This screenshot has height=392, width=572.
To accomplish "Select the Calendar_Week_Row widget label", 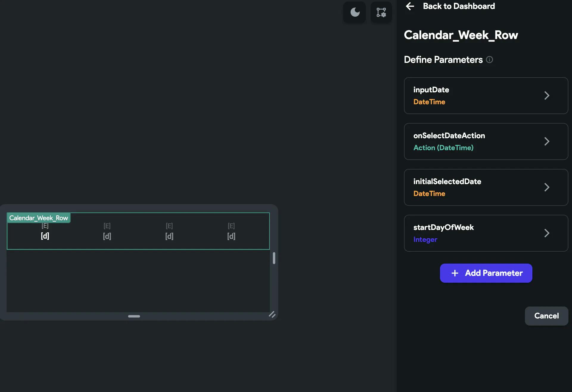I will point(39,218).
